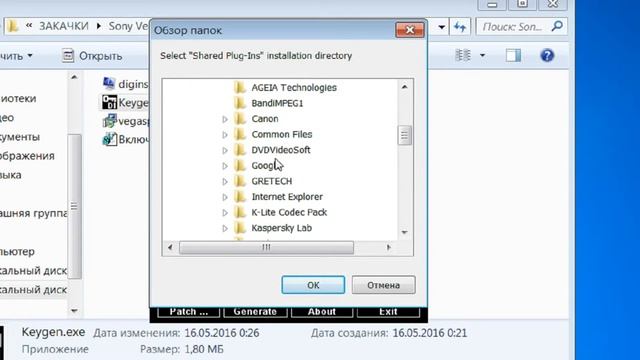Select the Canon folder
This screenshot has width=640, height=360.
(265, 119)
